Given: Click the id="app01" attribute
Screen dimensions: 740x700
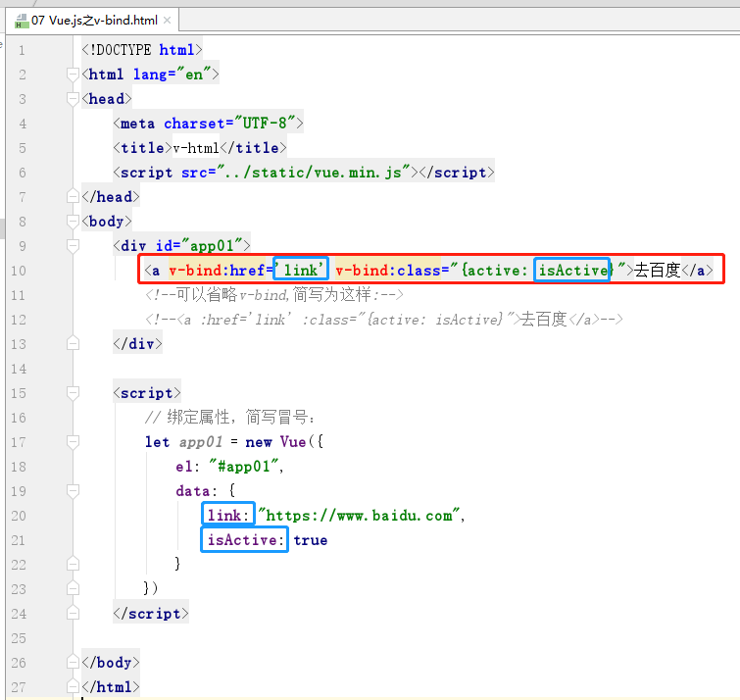Looking at the screenshot, I should tap(199, 246).
